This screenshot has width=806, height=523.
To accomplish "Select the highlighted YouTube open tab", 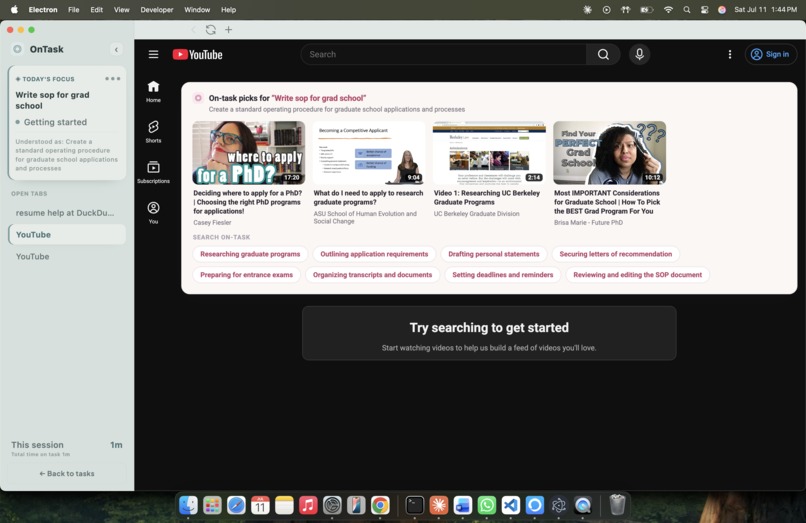I will tap(67, 235).
